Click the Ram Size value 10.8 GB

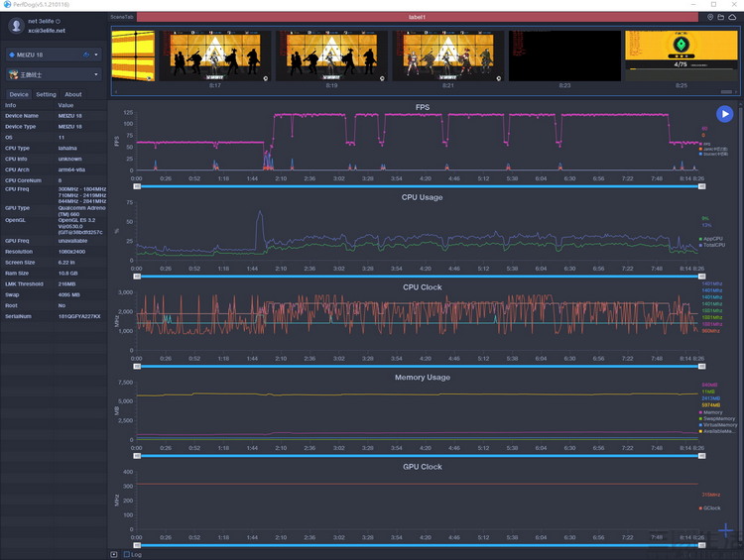pyautogui.click(x=67, y=274)
